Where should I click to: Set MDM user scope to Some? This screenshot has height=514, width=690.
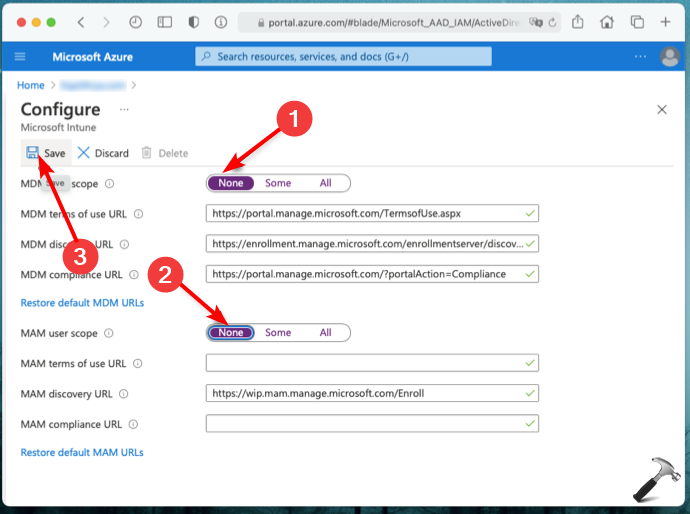(278, 183)
